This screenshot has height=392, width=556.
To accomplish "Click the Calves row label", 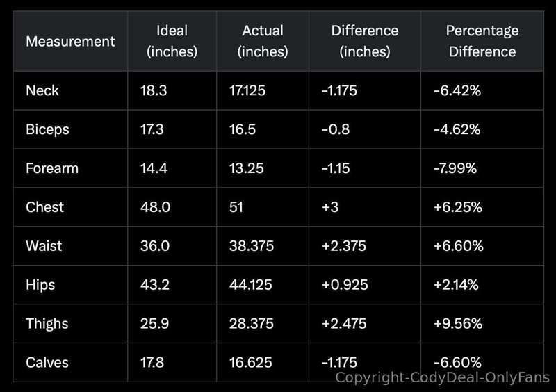I will 47,363.
